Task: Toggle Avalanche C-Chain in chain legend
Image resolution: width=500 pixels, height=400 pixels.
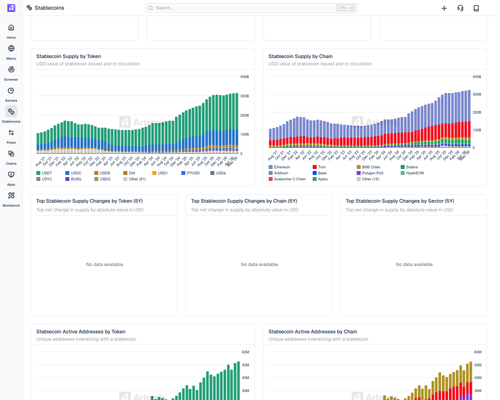Action: [x=287, y=179]
